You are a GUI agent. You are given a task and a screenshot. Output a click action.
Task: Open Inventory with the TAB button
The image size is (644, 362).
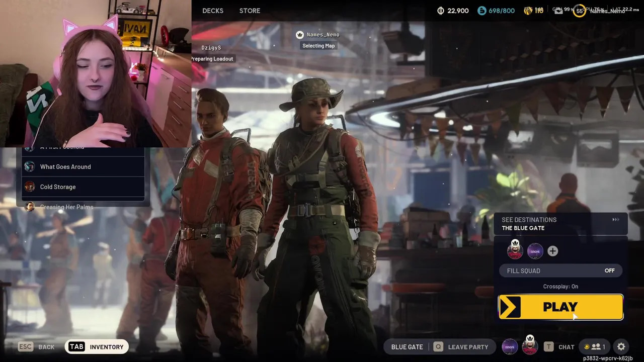point(97,346)
